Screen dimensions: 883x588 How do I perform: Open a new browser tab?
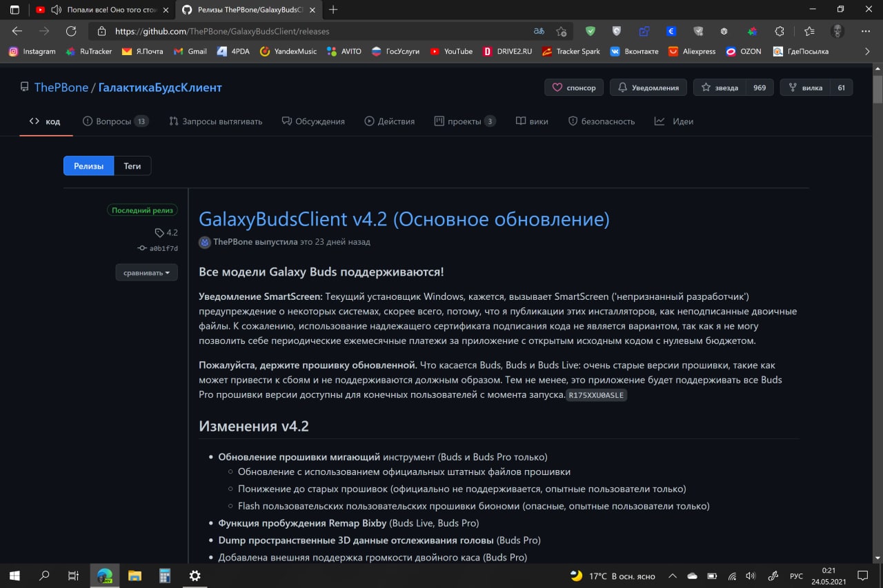334,10
